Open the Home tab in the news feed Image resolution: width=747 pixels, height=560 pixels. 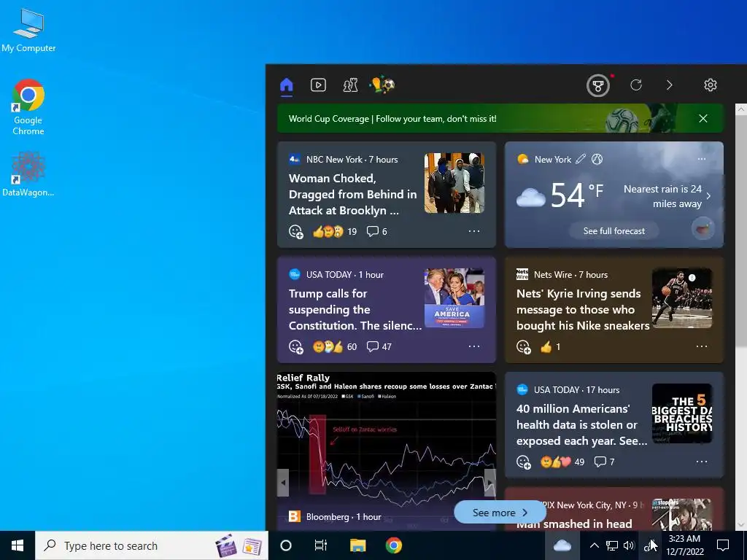pyautogui.click(x=286, y=85)
